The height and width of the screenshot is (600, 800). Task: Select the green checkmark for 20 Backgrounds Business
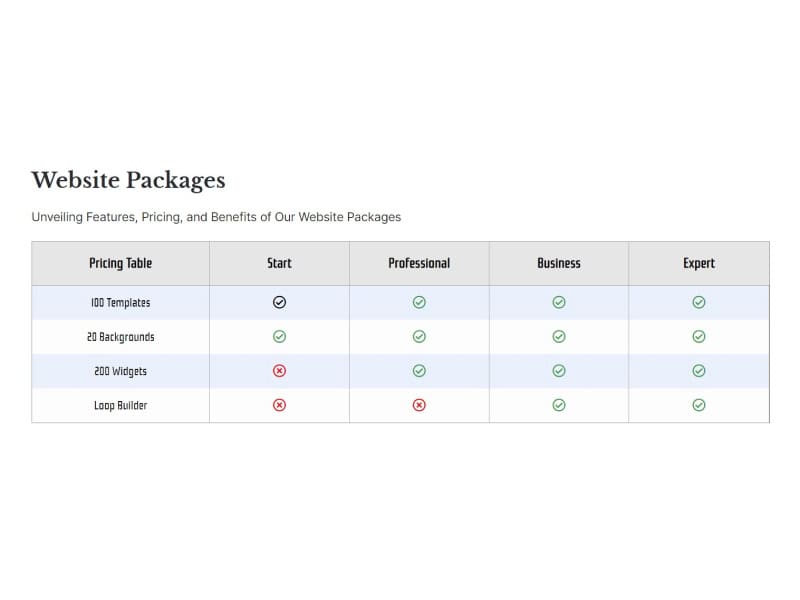pos(558,336)
